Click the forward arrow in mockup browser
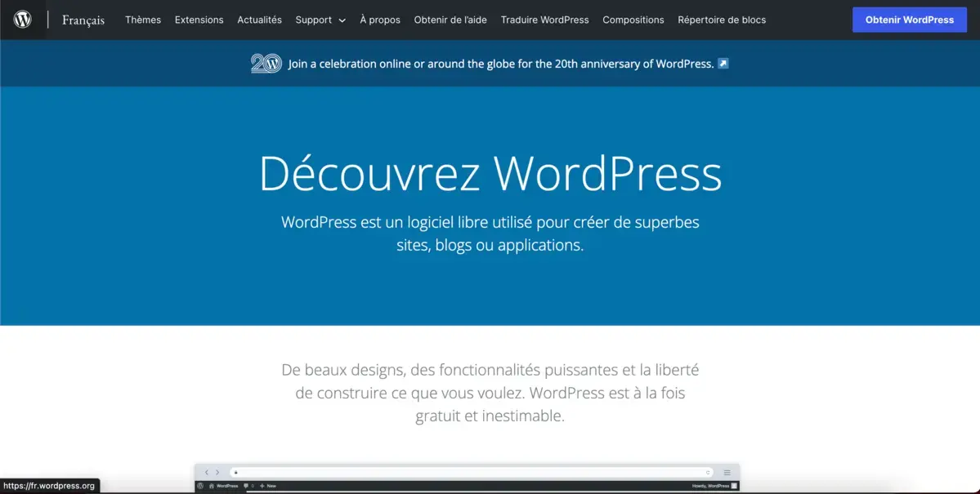980x494 pixels. tap(217, 472)
